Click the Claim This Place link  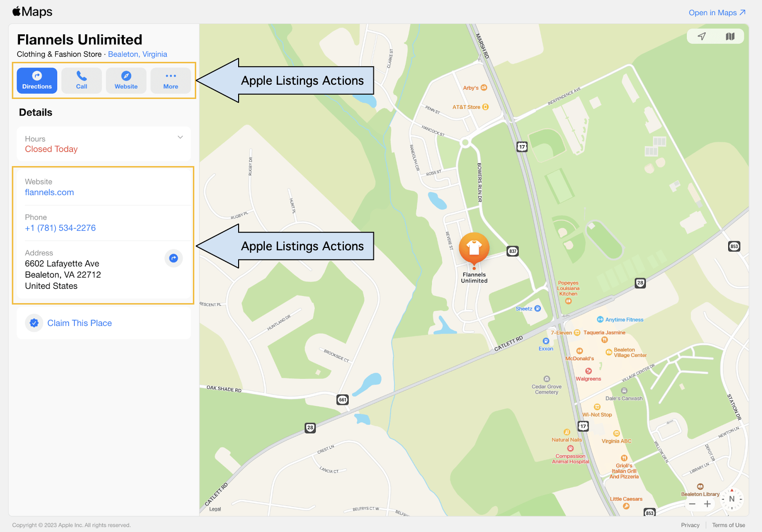[x=80, y=323]
